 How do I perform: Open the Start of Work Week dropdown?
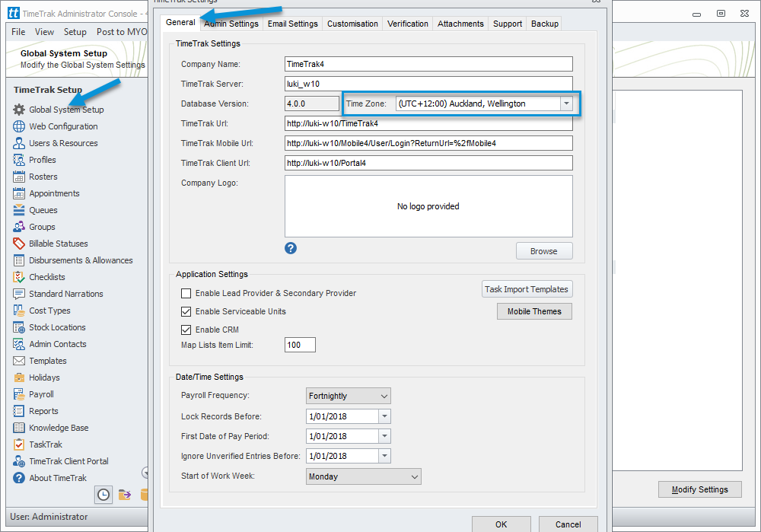(x=364, y=476)
